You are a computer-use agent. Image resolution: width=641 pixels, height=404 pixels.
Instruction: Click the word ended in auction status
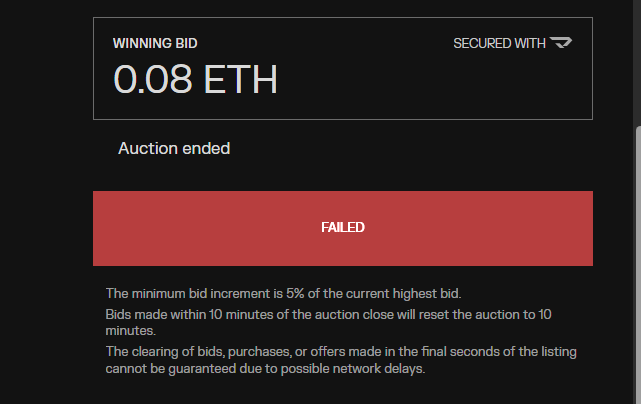206,148
